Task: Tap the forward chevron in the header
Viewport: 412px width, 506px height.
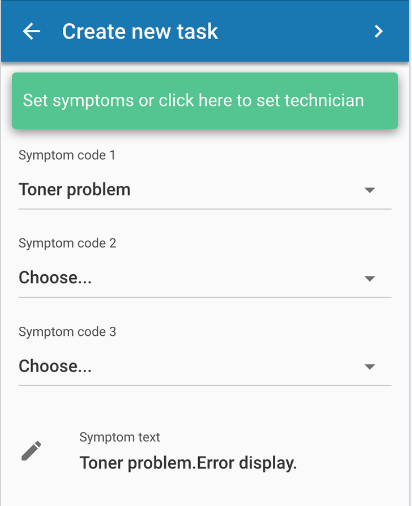Action: click(378, 31)
